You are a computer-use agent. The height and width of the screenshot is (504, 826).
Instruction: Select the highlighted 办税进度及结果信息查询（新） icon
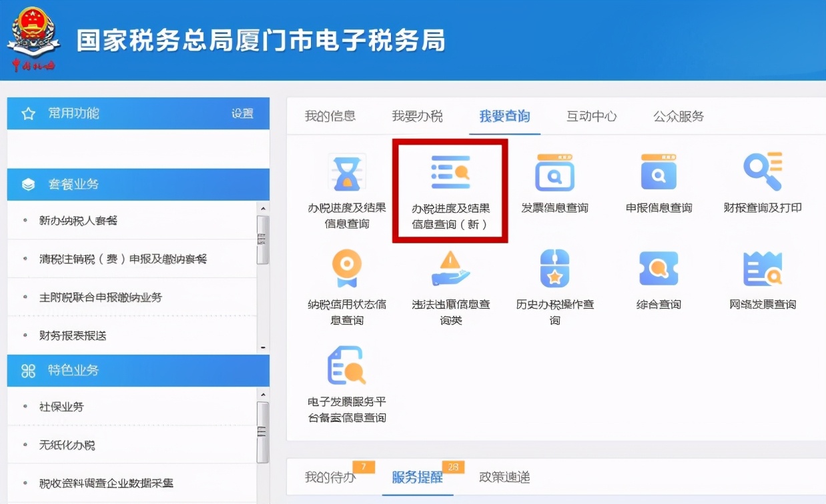[450, 173]
